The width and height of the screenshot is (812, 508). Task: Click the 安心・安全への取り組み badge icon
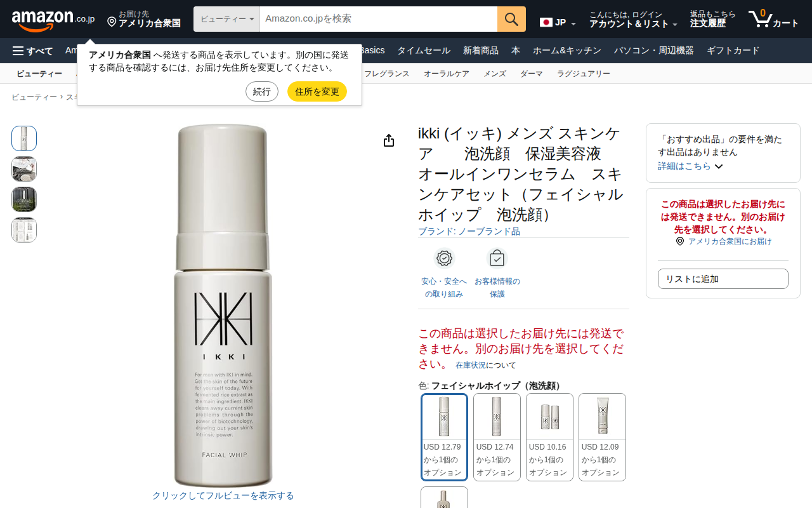(x=444, y=258)
